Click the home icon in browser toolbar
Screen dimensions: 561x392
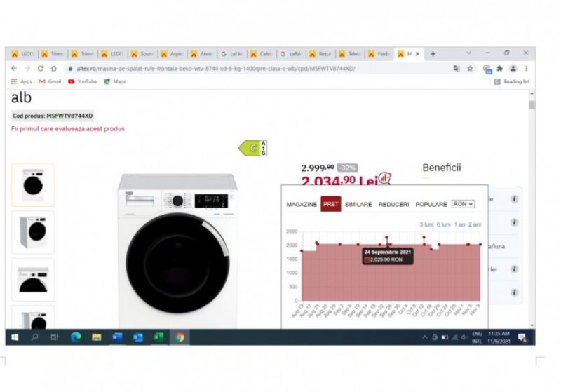coord(54,69)
